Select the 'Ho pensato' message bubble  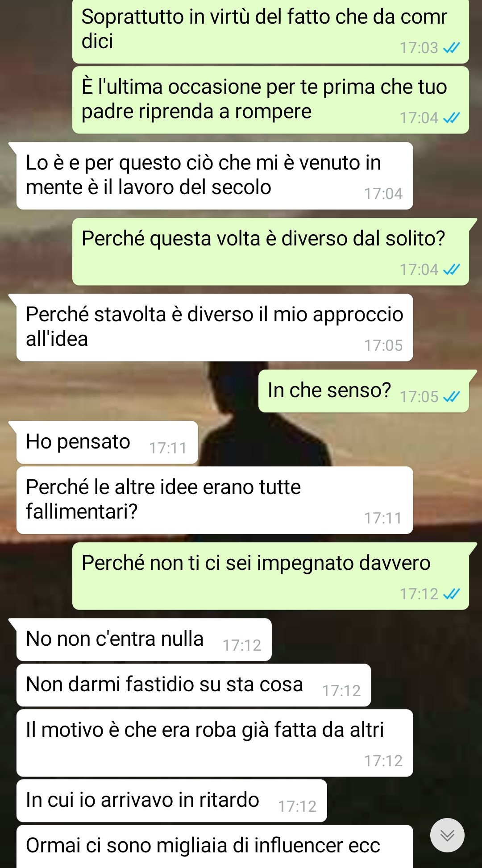click(107, 442)
